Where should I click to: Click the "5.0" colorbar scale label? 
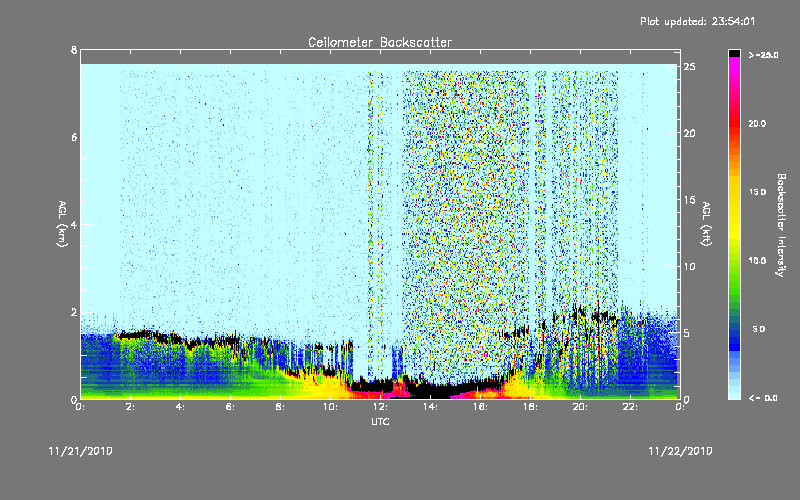point(759,329)
